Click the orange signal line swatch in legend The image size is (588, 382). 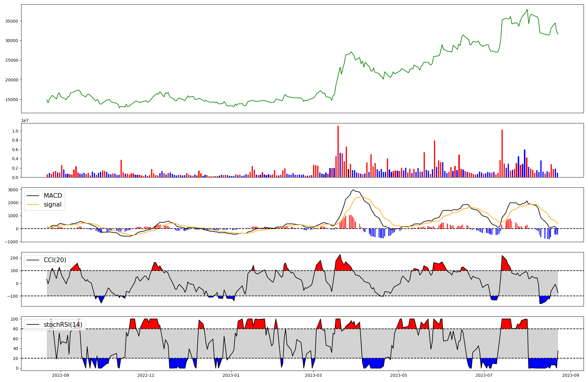[x=33, y=205]
